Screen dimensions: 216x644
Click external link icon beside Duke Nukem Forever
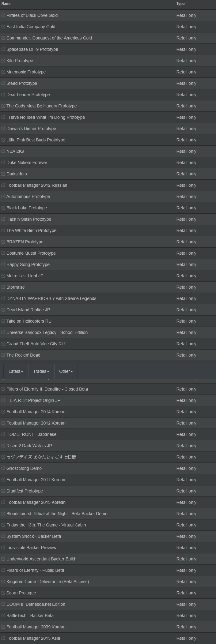point(3,163)
